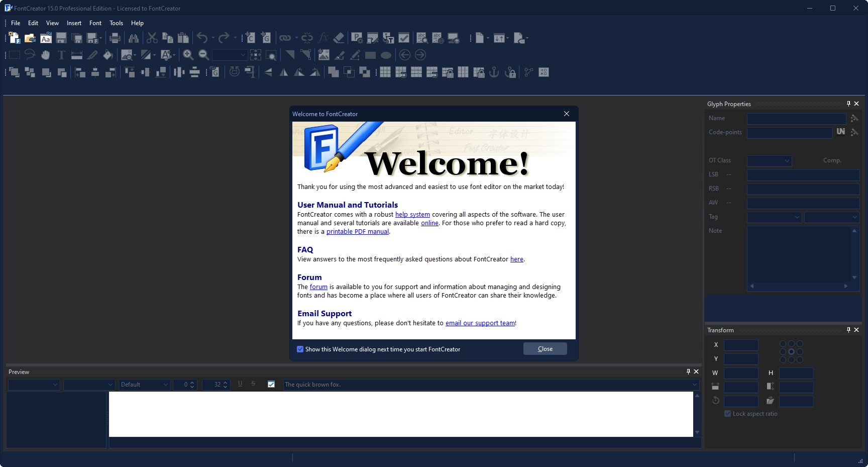The height and width of the screenshot is (467, 868).
Task: Click the Print icon in toolbar
Action: tap(115, 38)
